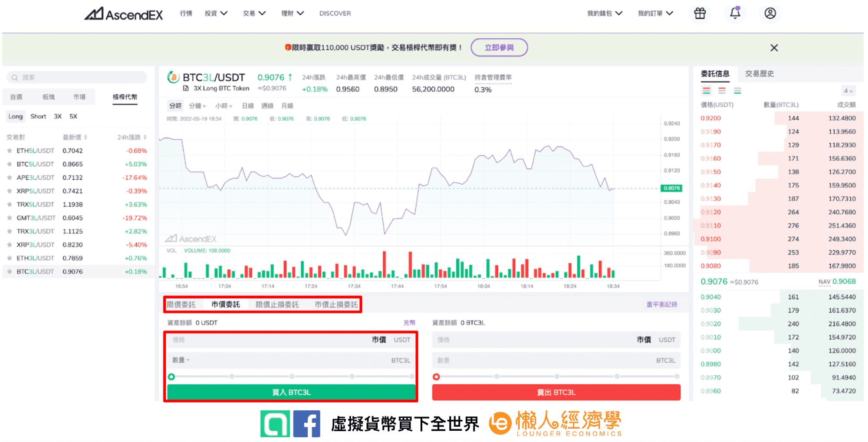
Task: Favorite the BTC5L/USDT pair star
Action: pyautogui.click(x=9, y=164)
